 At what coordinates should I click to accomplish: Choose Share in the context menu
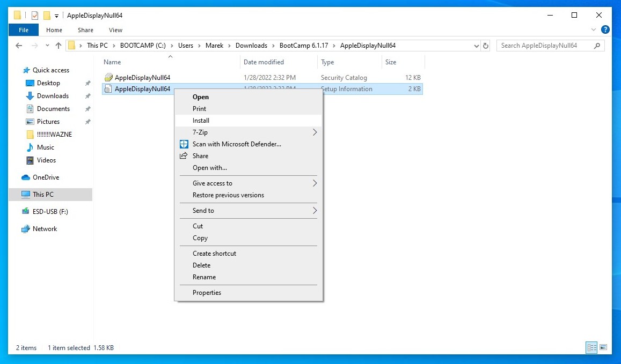coord(249,156)
